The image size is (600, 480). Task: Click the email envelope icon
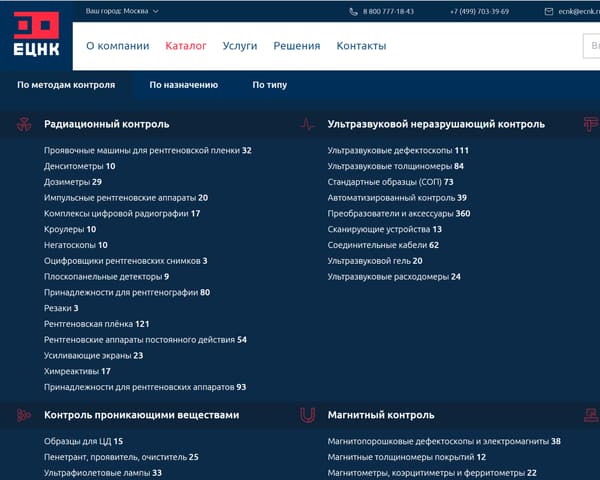549,11
